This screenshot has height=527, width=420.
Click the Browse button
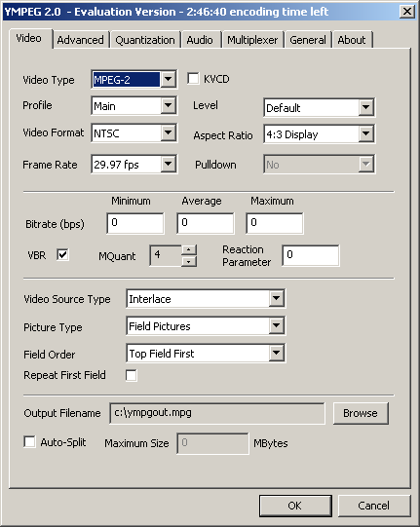click(x=361, y=413)
